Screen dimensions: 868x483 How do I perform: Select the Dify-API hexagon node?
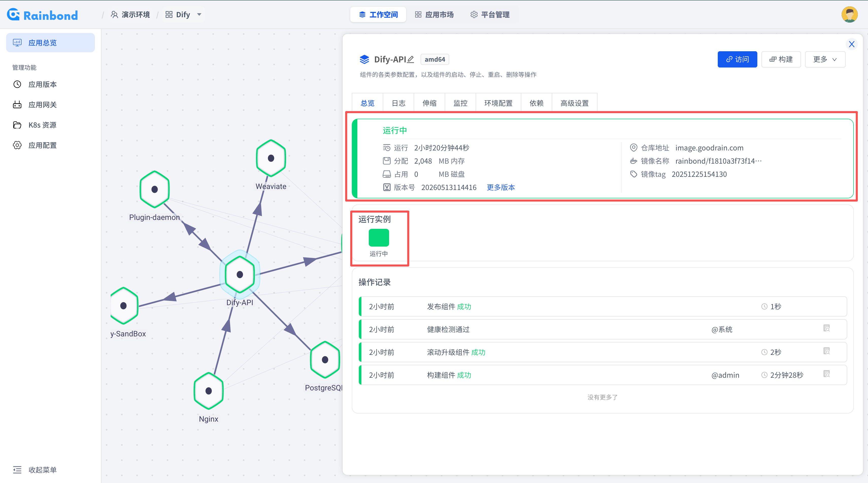(240, 274)
